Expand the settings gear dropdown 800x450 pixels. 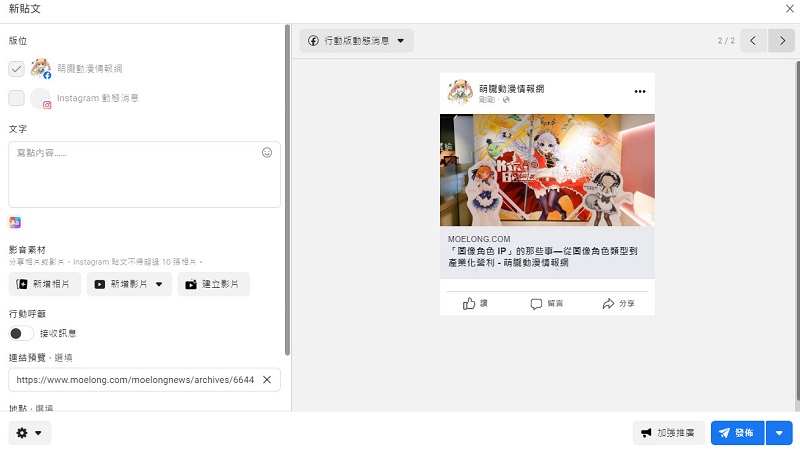[29, 433]
